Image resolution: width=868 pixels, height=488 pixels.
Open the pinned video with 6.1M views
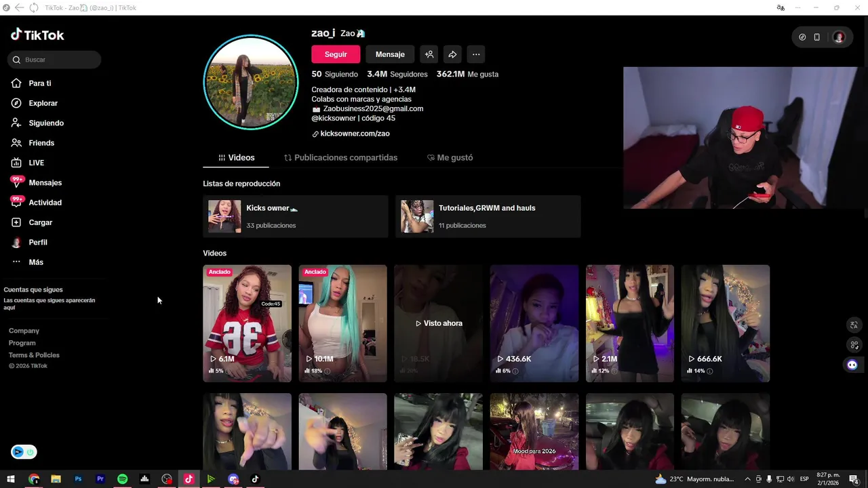(x=247, y=323)
